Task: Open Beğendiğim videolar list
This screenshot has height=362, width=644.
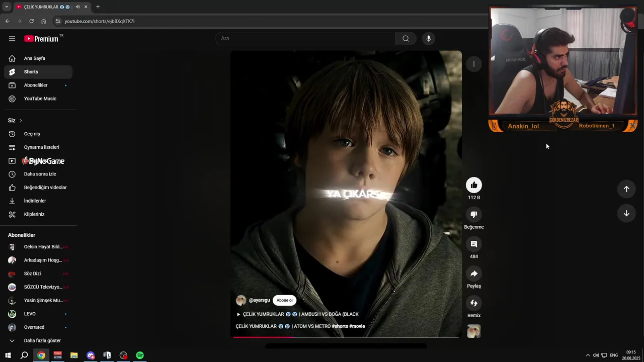Action: [38, 188]
